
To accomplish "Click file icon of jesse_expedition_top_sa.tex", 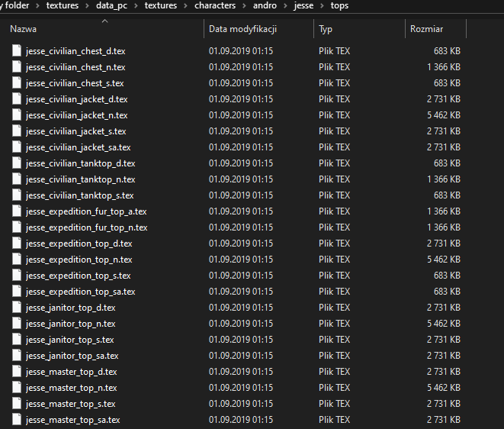I will pyautogui.click(x=17, y=292).
